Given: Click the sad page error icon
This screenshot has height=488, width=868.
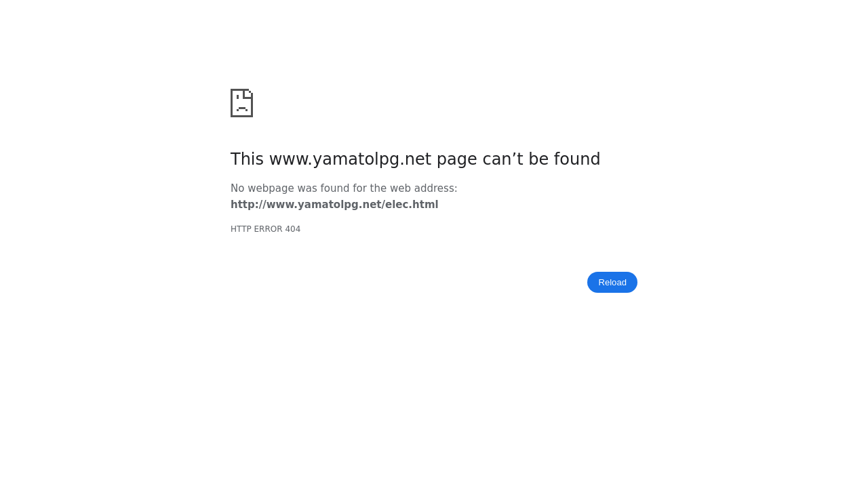Looking at the screenshot, I should coord(241,103).
